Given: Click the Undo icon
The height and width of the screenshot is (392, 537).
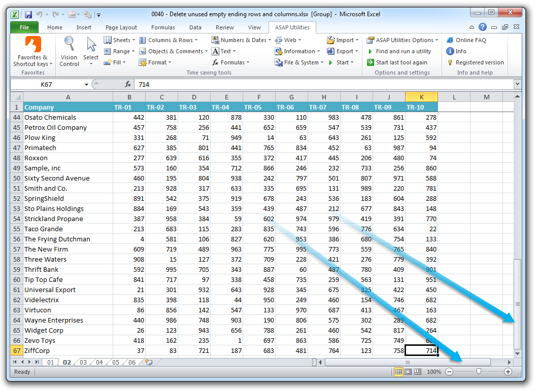Looking at the screenshot, I should pyautogui.click(x=40, y=14).
